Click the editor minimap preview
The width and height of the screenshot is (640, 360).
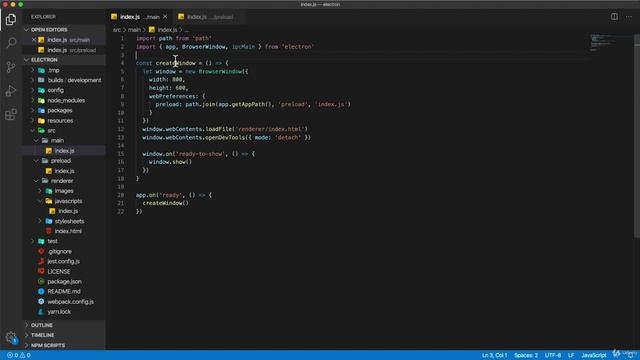coord(610,43)
